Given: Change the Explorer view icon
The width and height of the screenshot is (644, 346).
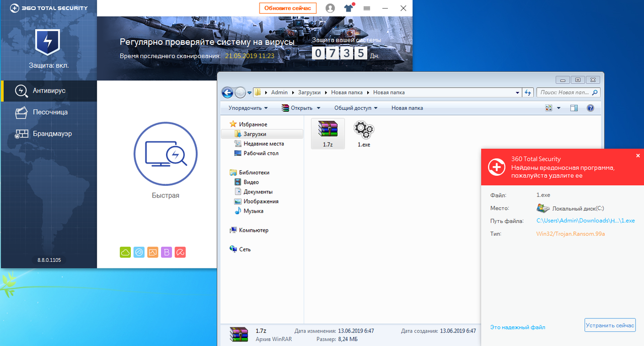Looking at the screenshot, I should point(549,108).
